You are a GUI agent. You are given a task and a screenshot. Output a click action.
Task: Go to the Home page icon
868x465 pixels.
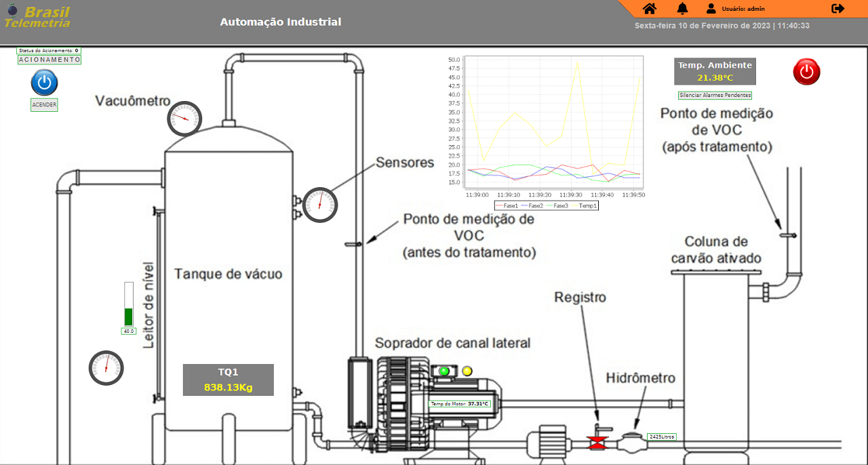click(x=650, y=9)
